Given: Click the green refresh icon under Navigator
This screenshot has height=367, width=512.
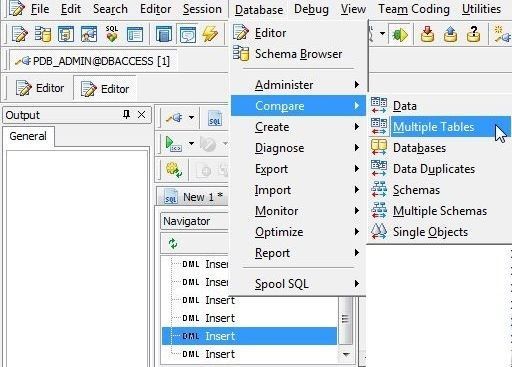Looking at the screenshot, I should pos(173,243).
